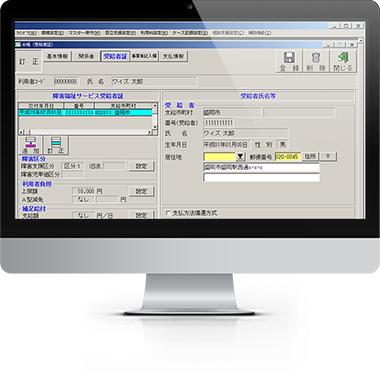
Task: Click the 閉じる exit door icon
Action: click(x=343, y=61)
